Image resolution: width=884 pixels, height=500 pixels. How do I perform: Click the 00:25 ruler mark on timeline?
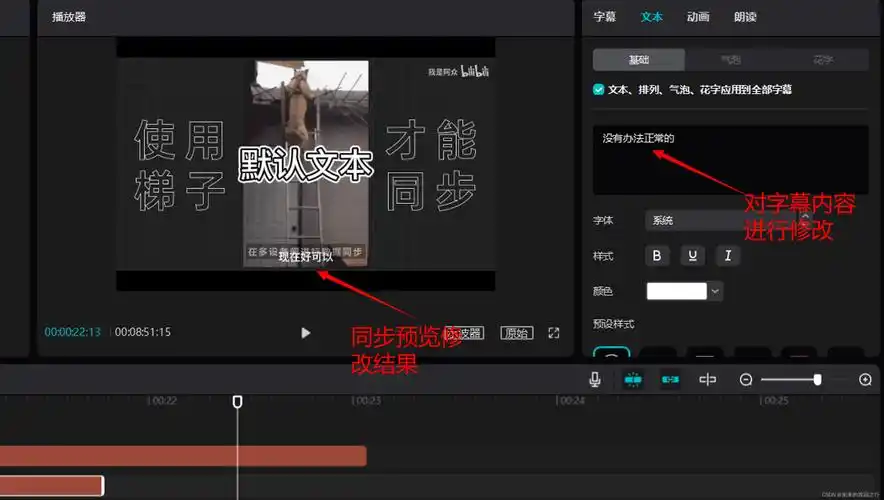(x=775, y=401)
